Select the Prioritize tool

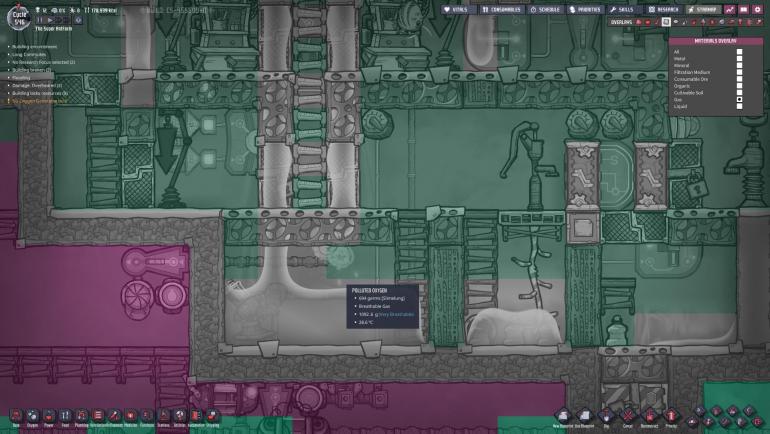click(x=671, y=415)
